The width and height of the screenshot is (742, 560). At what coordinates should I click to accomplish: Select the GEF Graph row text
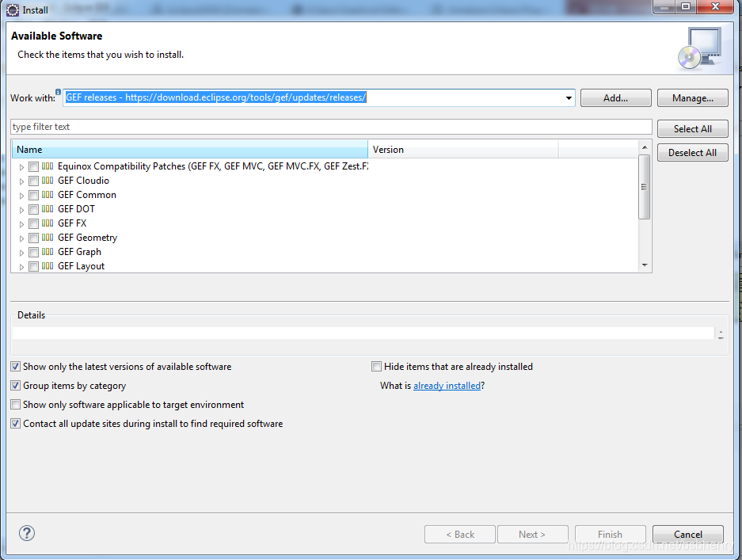[x=79, y=252]
